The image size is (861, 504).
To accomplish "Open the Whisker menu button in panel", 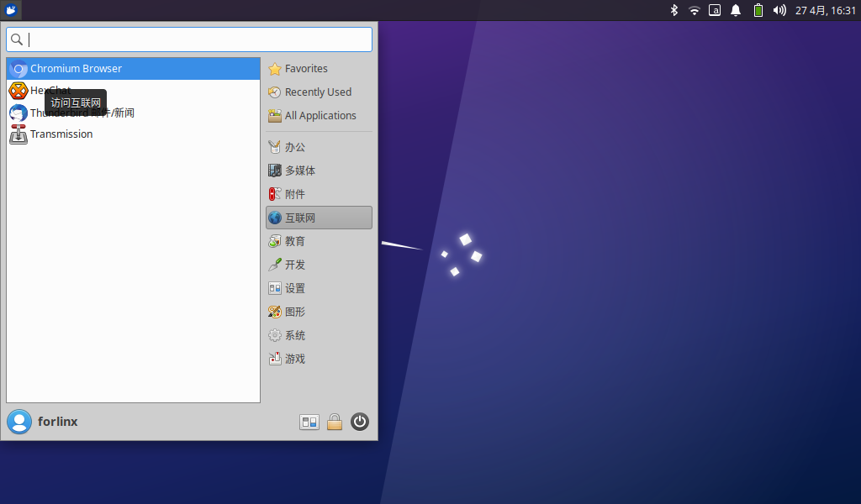I will coord(11,10).
